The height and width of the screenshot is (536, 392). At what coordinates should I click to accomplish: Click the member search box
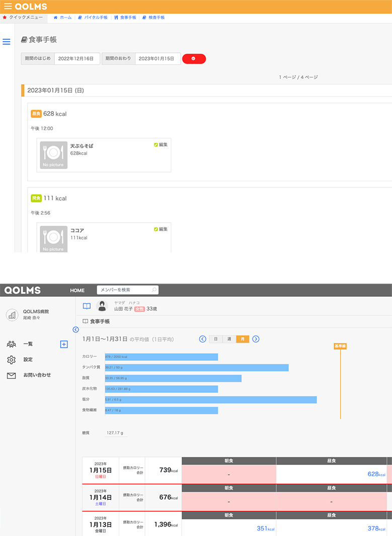tap(127, 290)
